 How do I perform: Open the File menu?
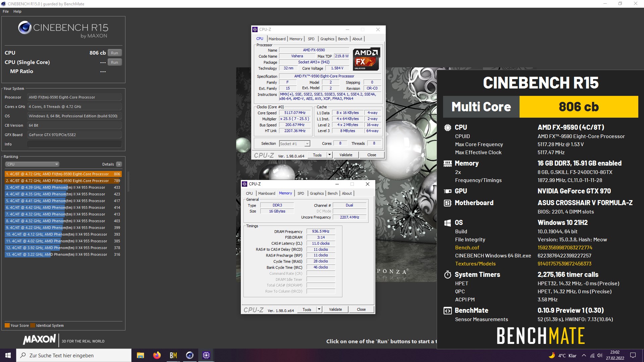click(x=6, y=11)
